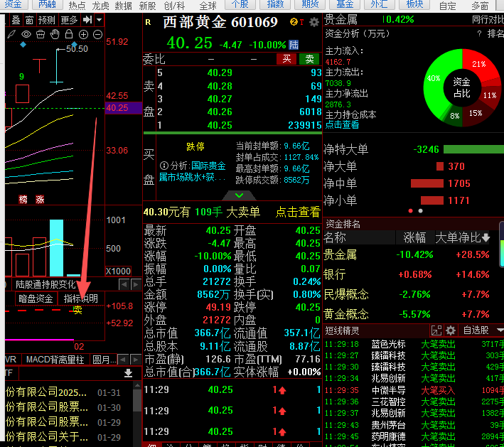Click the orange number 2 badge icon
Viewport: 504px width, 447px height.
pyautogui.click(x=294, y=21)
